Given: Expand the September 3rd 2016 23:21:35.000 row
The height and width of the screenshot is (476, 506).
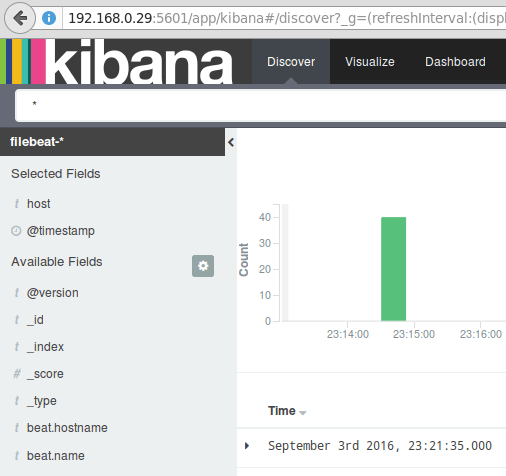Looking at the screenshot, I should (x=247, y=446).
